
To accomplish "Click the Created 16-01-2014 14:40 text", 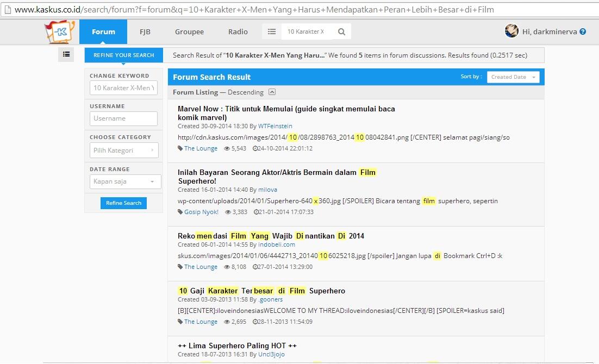I will click(x=213, y=190).
